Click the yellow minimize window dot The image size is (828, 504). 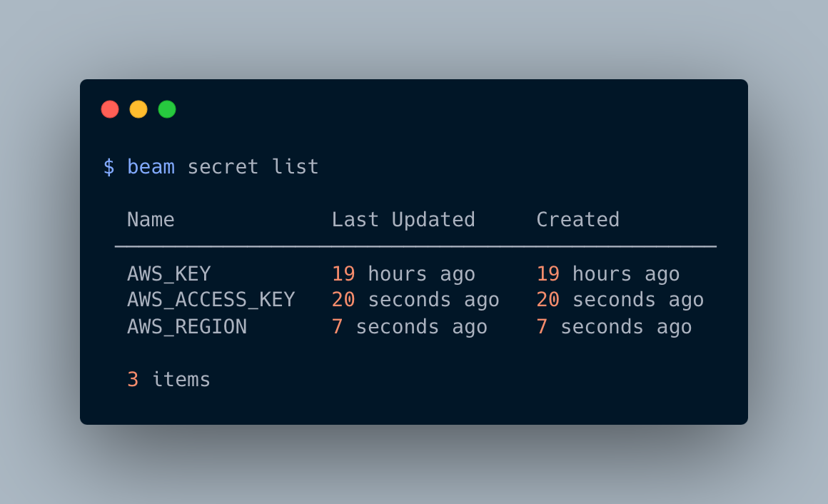click(x=138, y=109)
